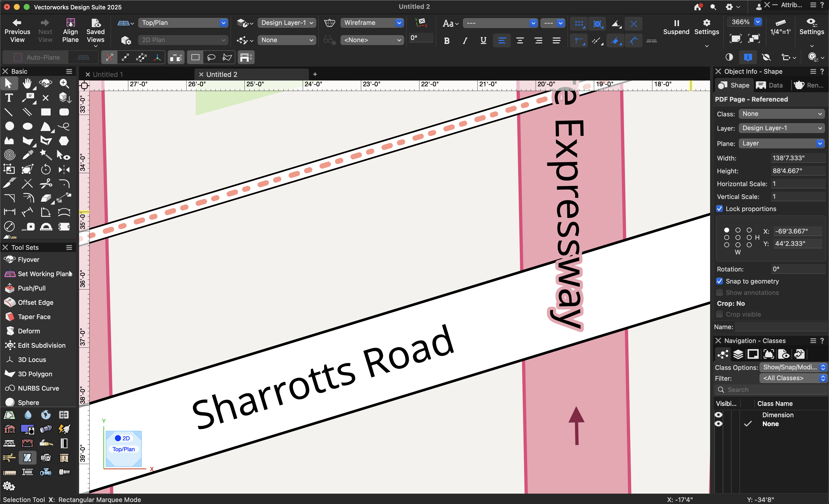Select the Text tool in Basic palette
Viewport: 829px width, 504px height.
click(x=9, y=98)
